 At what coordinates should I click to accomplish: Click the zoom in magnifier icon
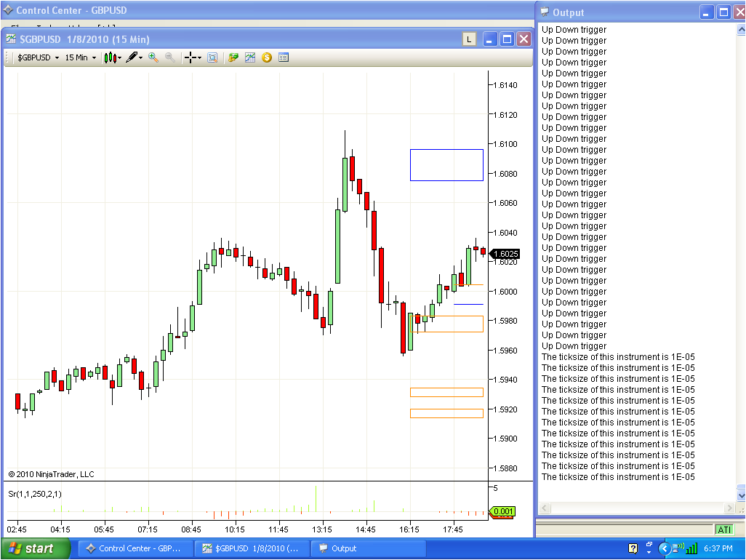coord(153,57)
